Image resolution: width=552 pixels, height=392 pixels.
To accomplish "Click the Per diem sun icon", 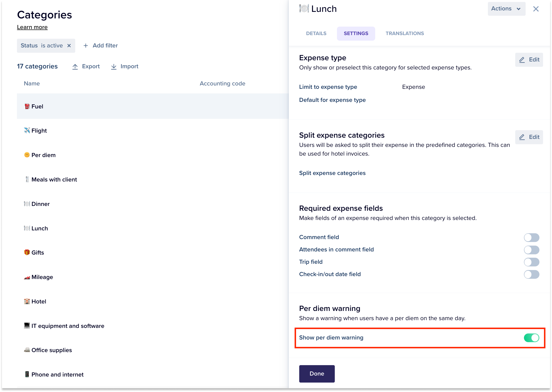I will click(27, 155).
